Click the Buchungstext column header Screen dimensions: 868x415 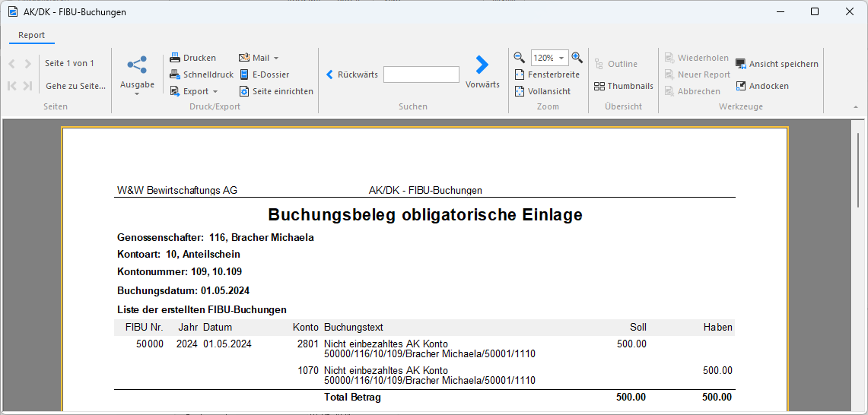354,328
